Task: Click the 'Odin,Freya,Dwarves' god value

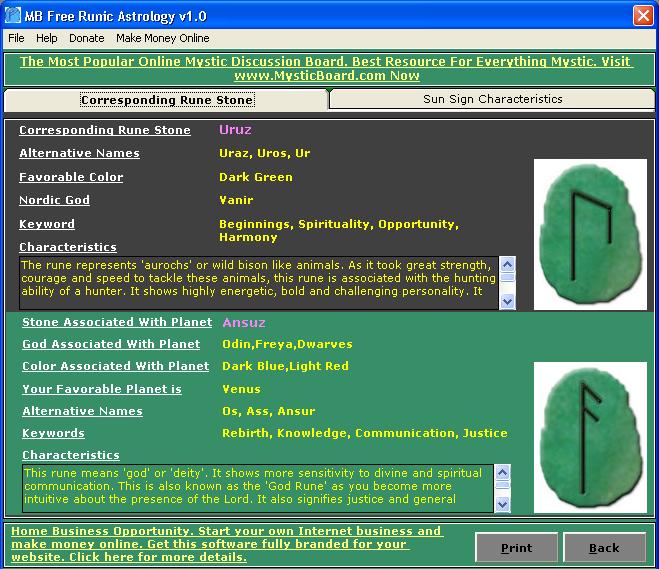Action: 287,344
